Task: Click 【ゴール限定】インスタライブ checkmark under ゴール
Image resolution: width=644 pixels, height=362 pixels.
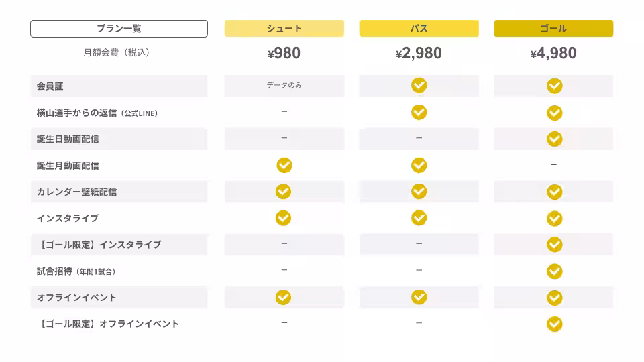Action: click(554, 244)
